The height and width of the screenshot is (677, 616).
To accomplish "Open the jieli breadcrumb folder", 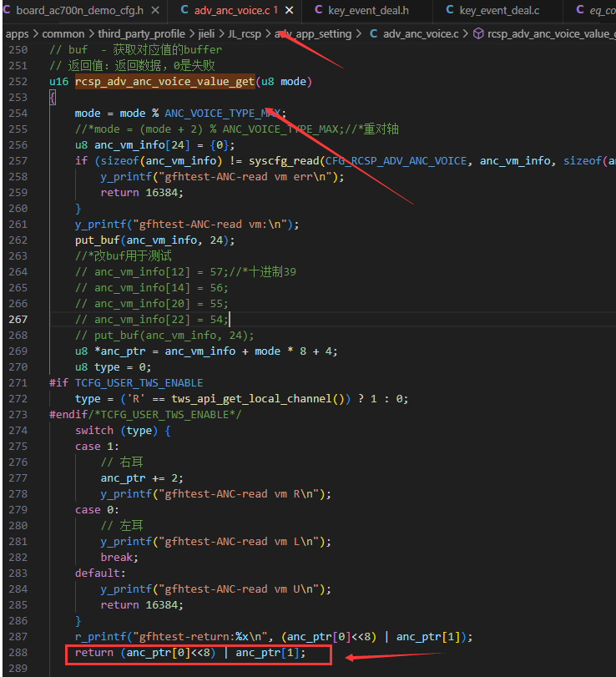I will [206, 34].
